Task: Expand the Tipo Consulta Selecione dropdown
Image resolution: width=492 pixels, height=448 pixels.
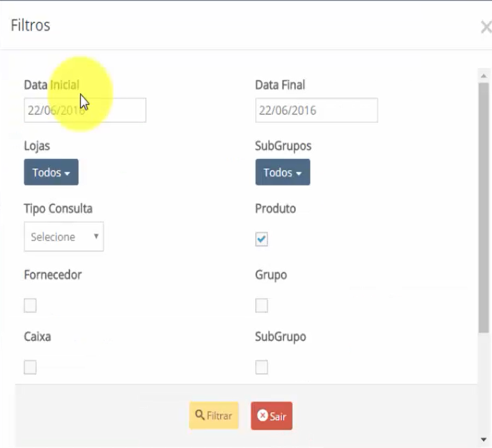Action: coord(64,237)
